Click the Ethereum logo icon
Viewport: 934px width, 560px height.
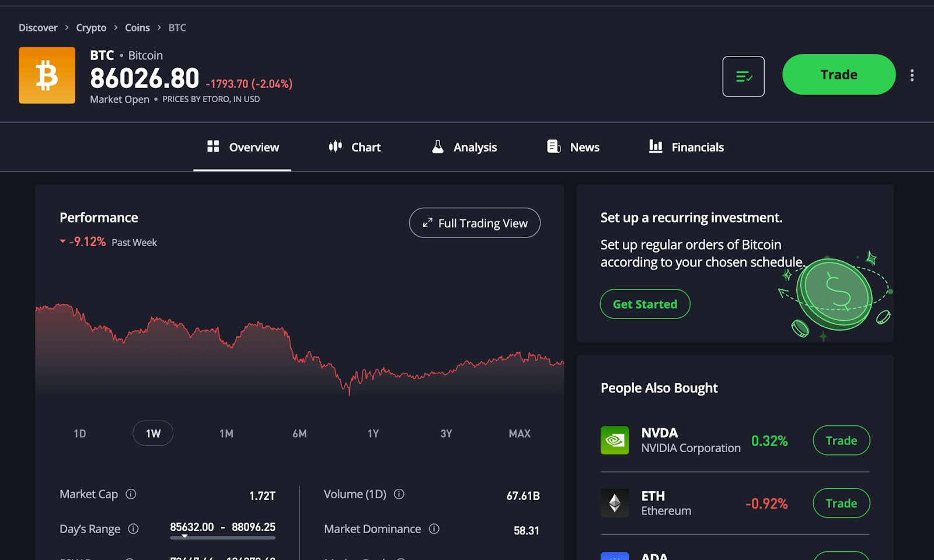[x=614, y=503]
